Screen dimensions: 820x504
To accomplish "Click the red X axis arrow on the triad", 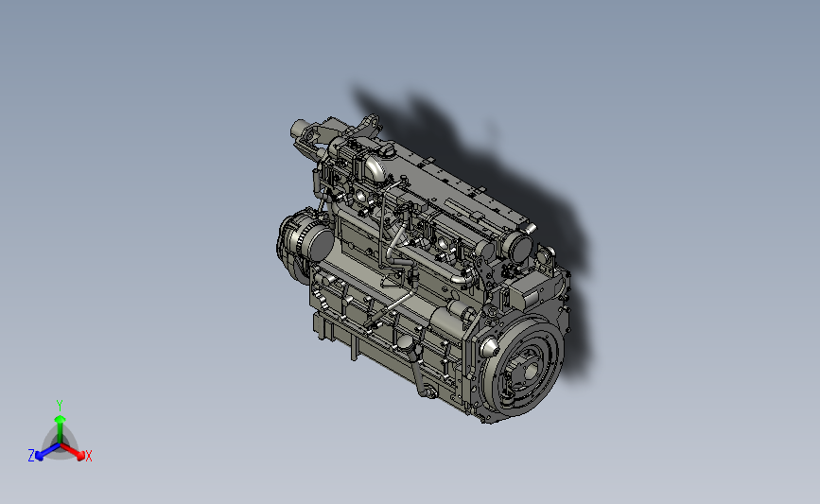I will (x=73, y=451).
